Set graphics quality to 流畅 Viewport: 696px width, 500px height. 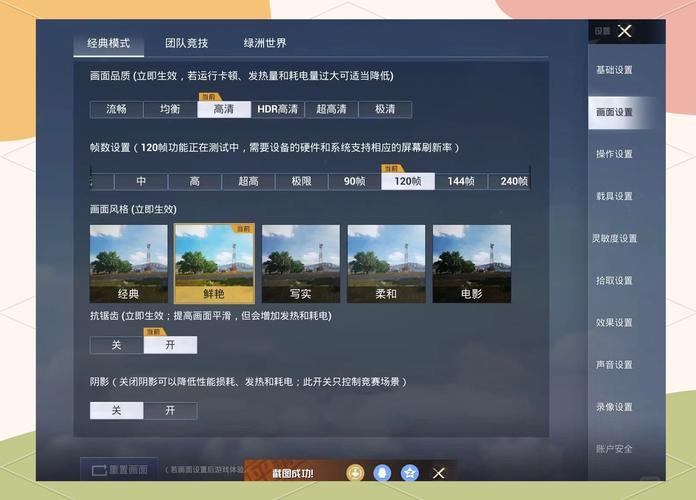click(116, 109)
